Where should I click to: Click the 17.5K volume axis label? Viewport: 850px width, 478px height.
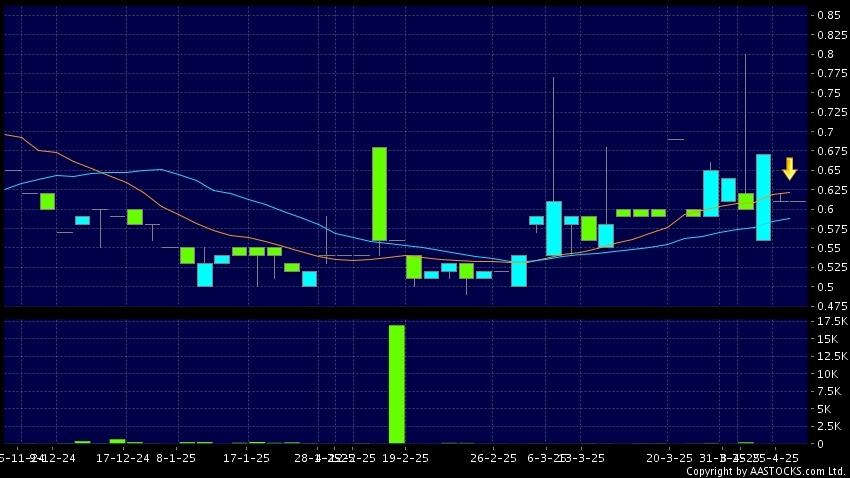pos(832,321)
